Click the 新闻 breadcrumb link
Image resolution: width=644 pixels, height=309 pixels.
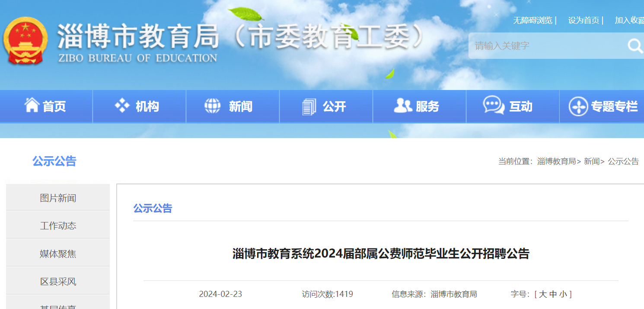click(591, 161)
